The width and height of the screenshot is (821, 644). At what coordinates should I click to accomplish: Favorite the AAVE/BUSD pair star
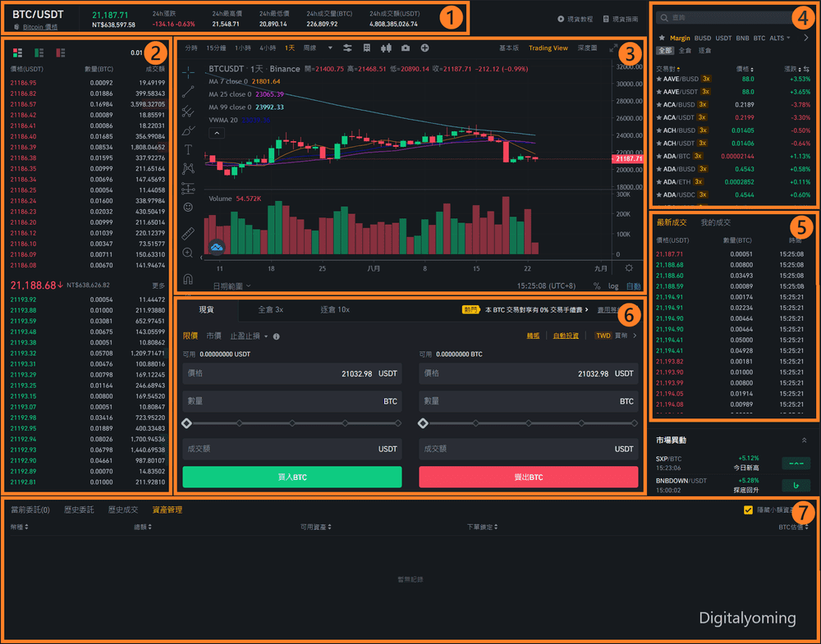point(659,79)
